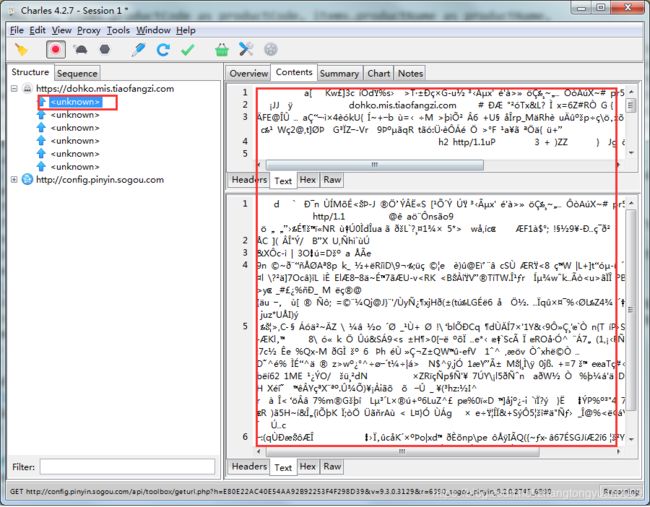Open the File menu

pos(17,30)
